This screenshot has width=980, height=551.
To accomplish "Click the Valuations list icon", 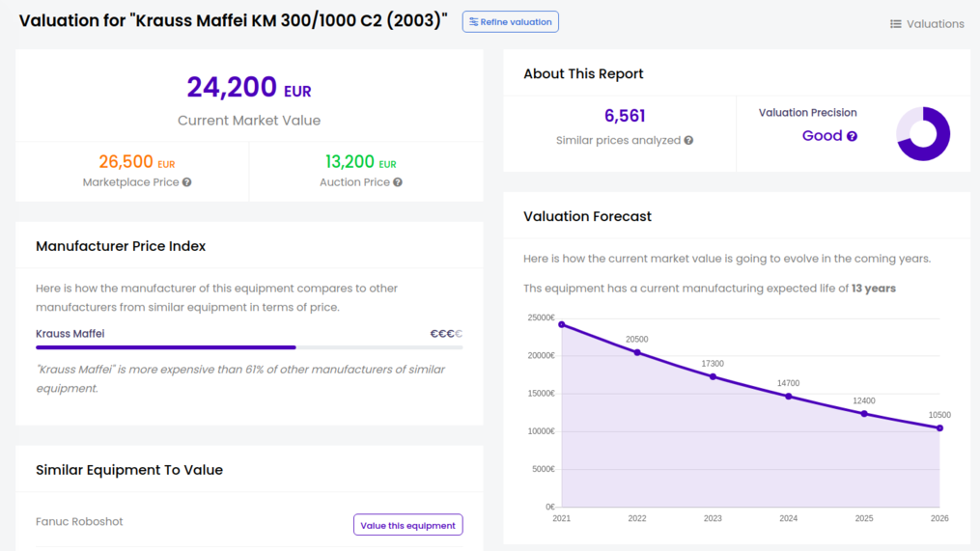I will (895, 24).
